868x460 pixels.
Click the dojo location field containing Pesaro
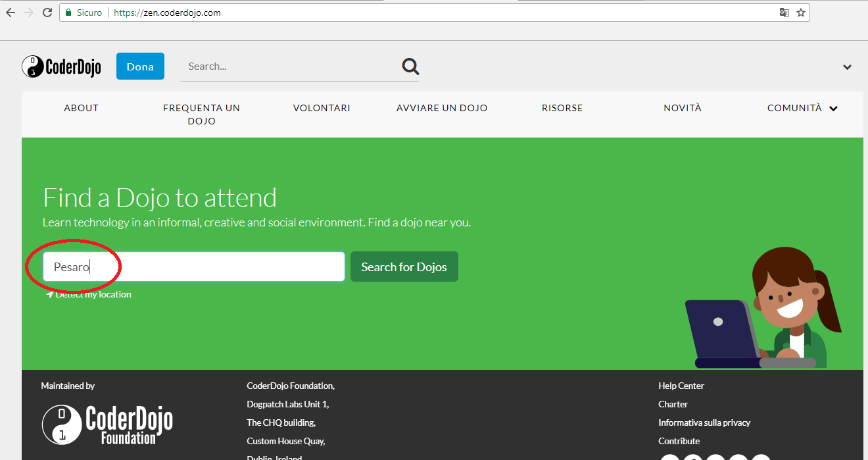coord(194,267)
